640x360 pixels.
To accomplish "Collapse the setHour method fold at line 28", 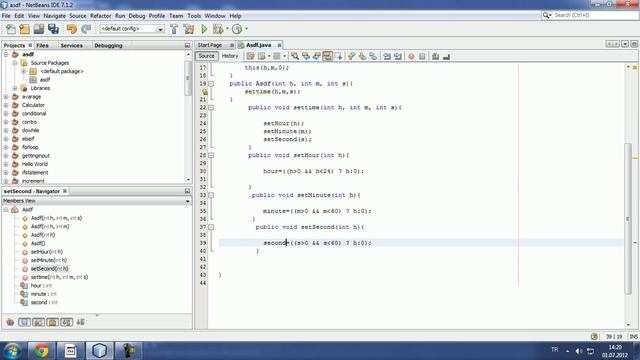I will [x=211, y=155].
